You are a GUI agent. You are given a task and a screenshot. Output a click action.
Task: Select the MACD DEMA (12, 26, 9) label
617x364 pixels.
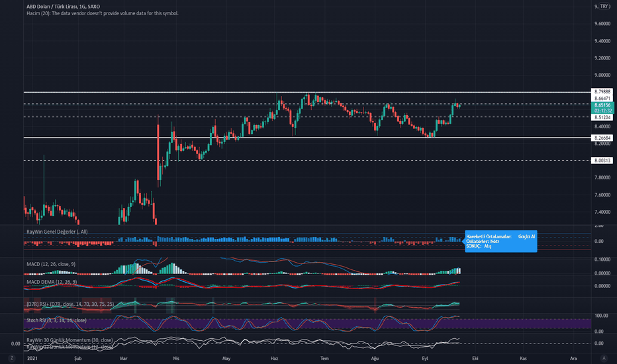pyautogui.click(x=52, y=282)
